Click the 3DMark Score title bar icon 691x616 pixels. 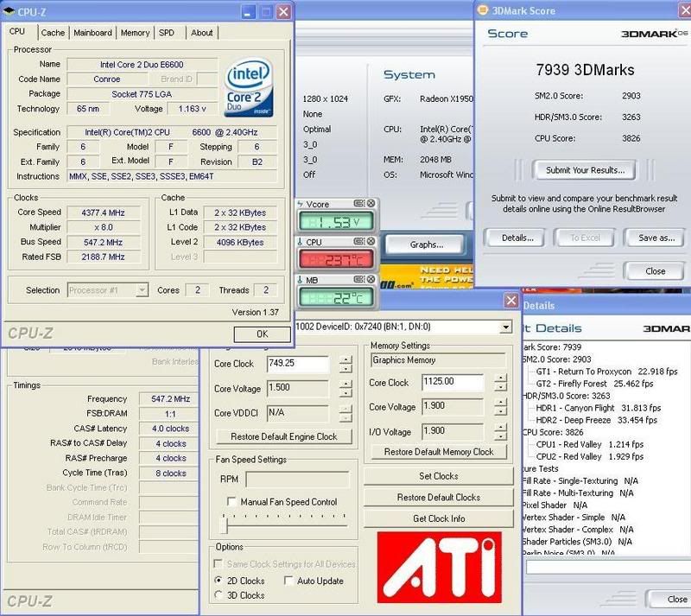pos(483,10)
